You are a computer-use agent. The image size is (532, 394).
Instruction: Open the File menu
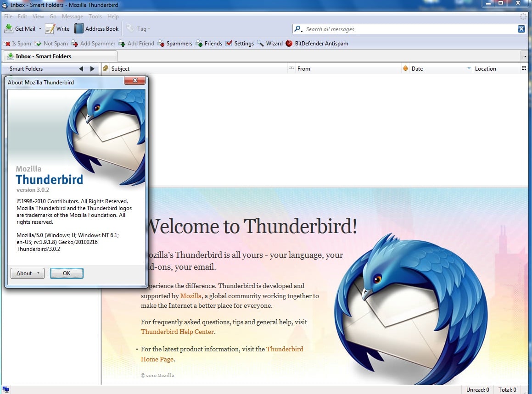click(8, 16)
